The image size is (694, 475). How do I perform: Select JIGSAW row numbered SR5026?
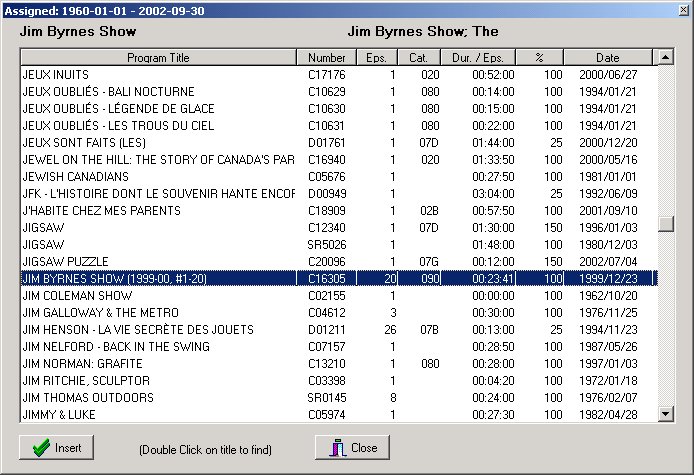339,244
